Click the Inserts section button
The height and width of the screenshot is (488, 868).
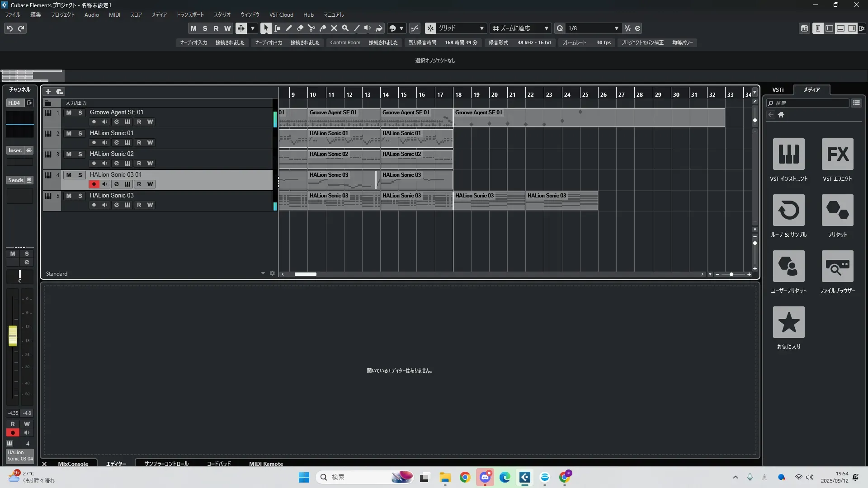[x=15, y=150]
